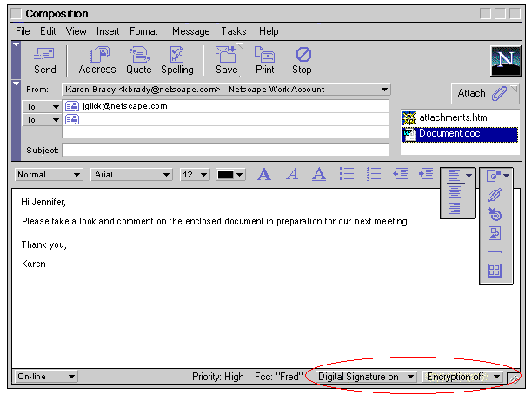Viewport: 532px width, 395px height.
Task: Run the Spelling check icon
Action: click(176, 60)
